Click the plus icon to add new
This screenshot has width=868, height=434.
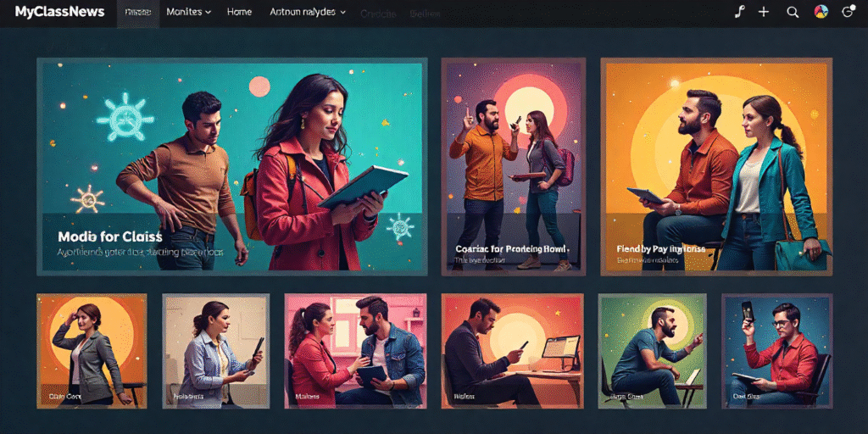764,12
